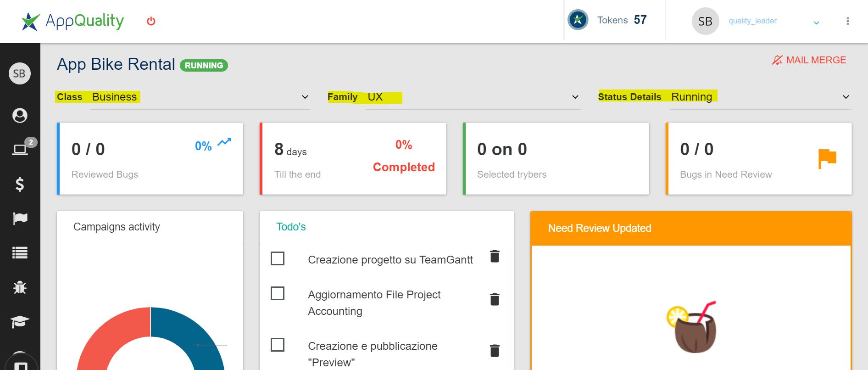The height and width of the screenshot is (370, 868).
Task: Click the AppQuality logo link
Action: point(72,21)
